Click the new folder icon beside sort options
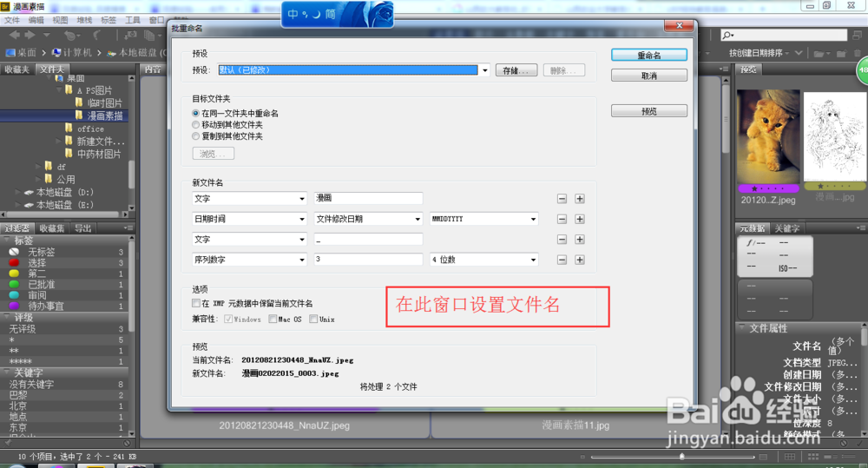Screen dimensions: 868x468 [842, 53]
